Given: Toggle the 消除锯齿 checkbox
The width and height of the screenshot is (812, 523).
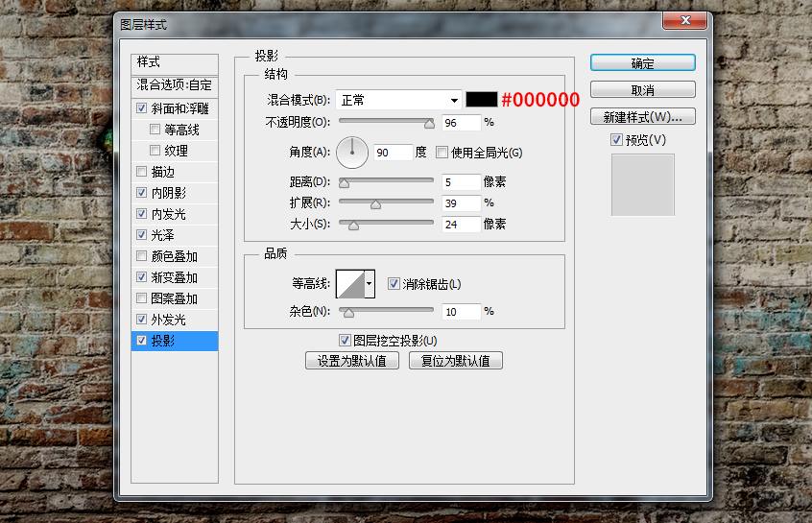Looking at the screenshot, I should click(394, 283).
